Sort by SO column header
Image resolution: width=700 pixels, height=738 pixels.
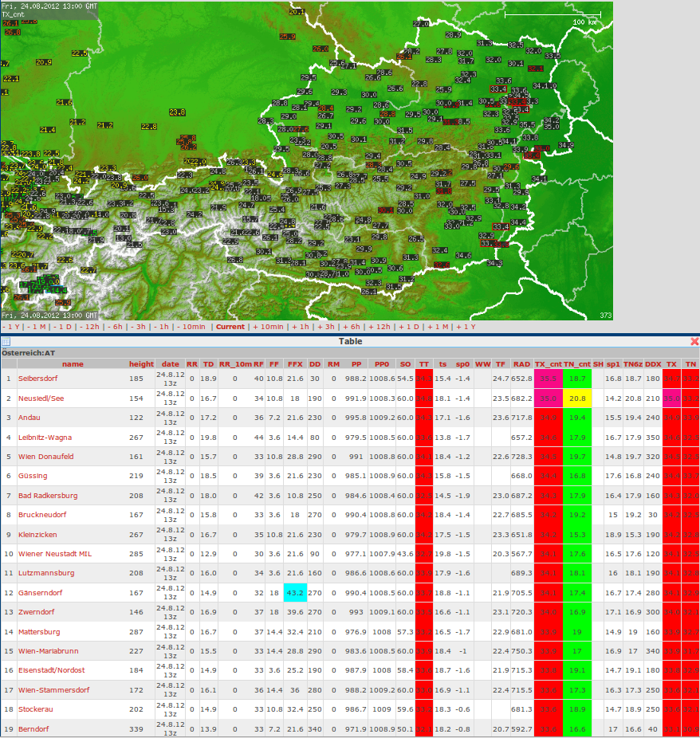tap(405, 364)
